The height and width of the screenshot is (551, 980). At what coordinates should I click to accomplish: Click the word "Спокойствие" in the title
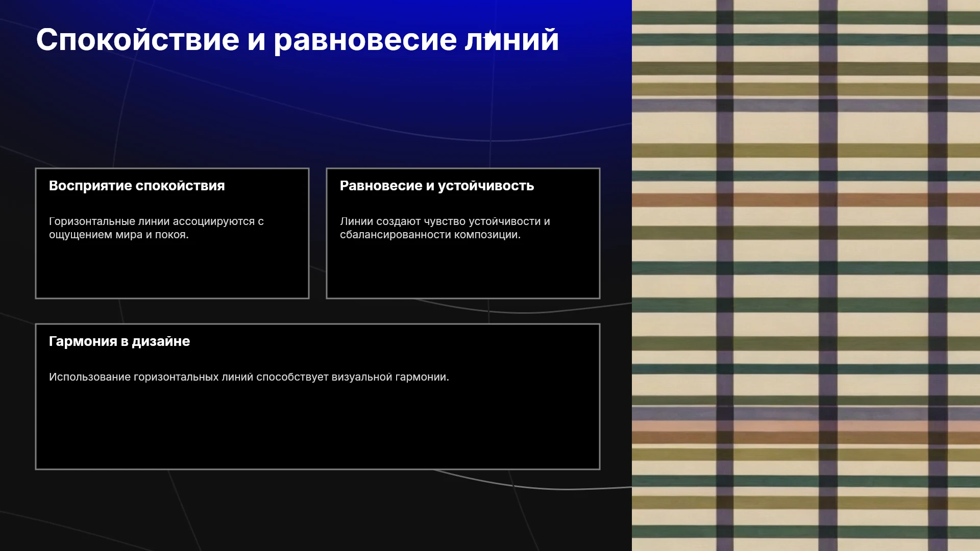point(138,39)
